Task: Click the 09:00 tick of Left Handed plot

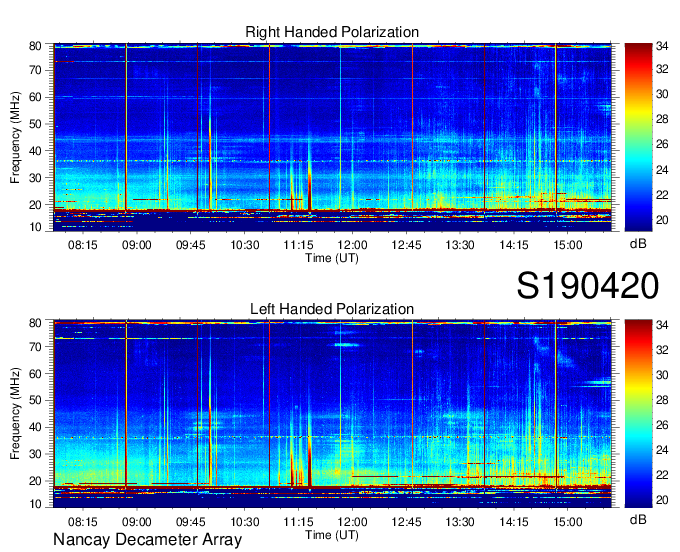Action: point(137,522)
